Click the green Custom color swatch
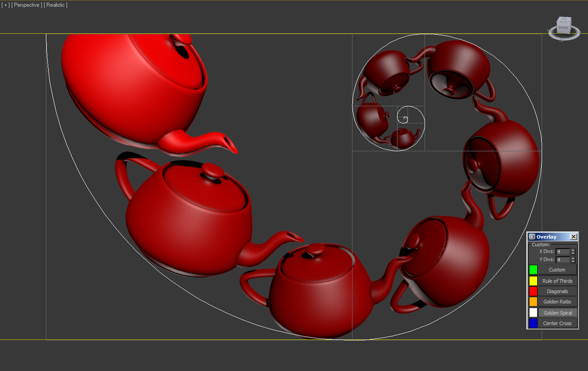The image size is (588, 371). tap(534, 269)
